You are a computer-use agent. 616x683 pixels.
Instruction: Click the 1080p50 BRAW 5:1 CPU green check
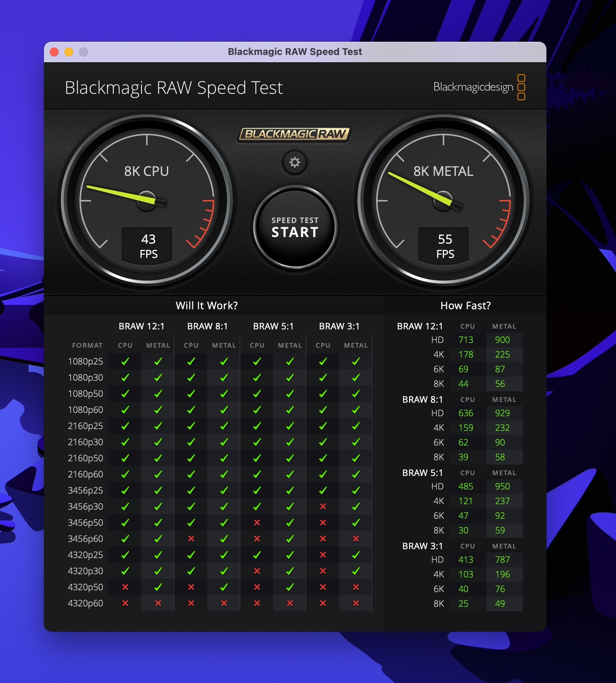(x=257, y=394)
